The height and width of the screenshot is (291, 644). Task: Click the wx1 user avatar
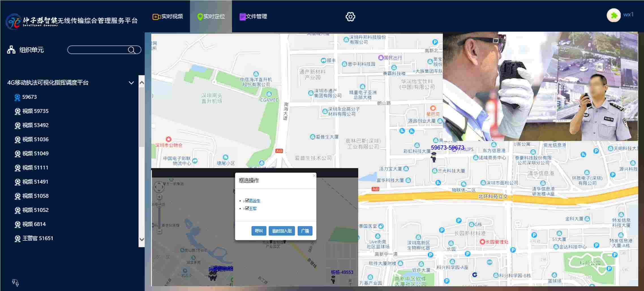point(613,15)
